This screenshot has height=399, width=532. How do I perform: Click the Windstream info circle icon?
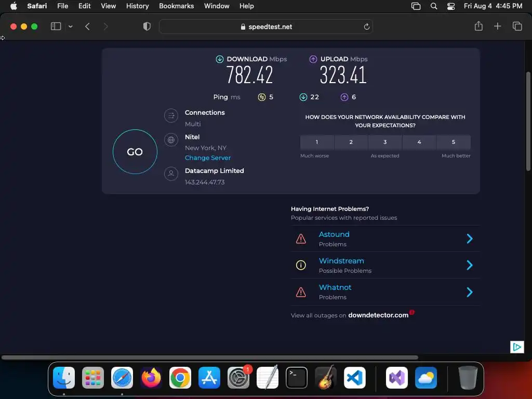[301, 265]
